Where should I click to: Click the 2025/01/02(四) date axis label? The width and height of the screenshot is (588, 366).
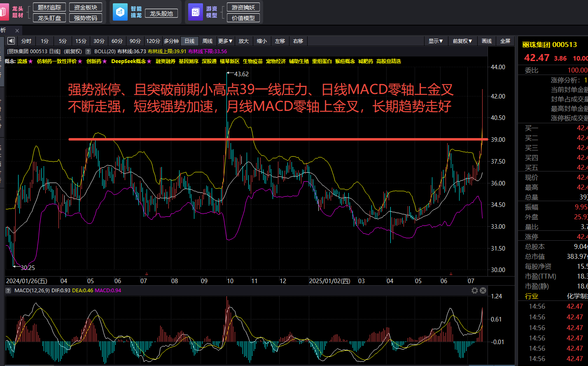tap(330, 281)
